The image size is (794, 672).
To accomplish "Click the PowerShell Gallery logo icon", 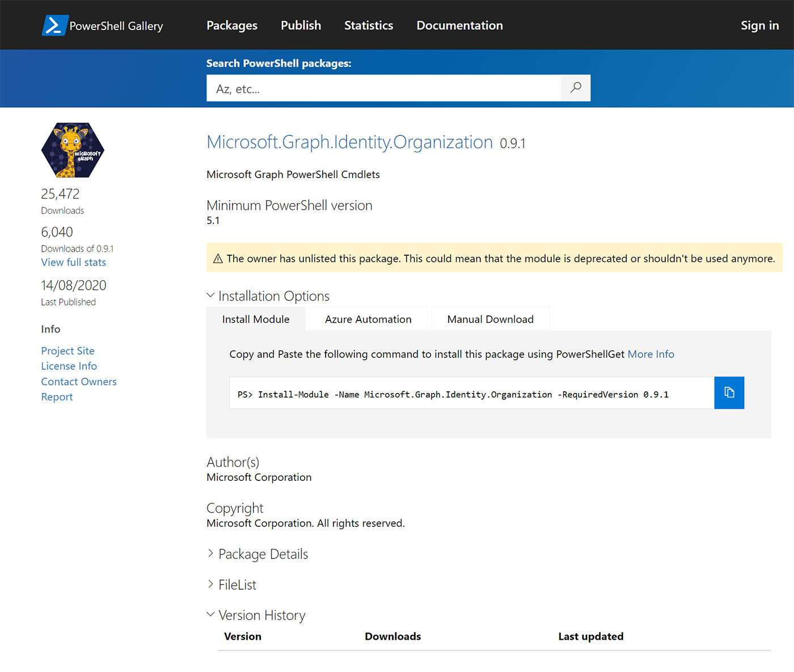I will point(55,26).
